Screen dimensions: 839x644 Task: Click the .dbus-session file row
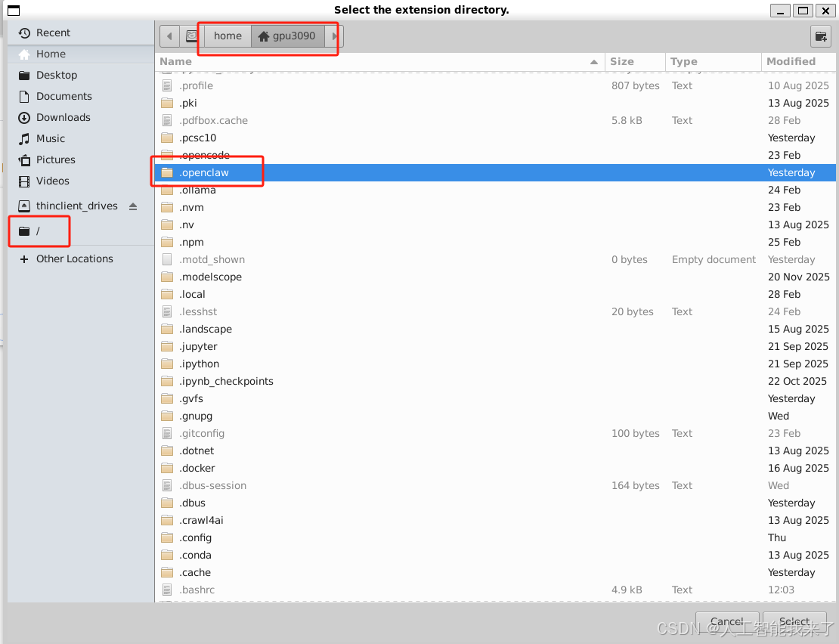(x=496, y=486)
